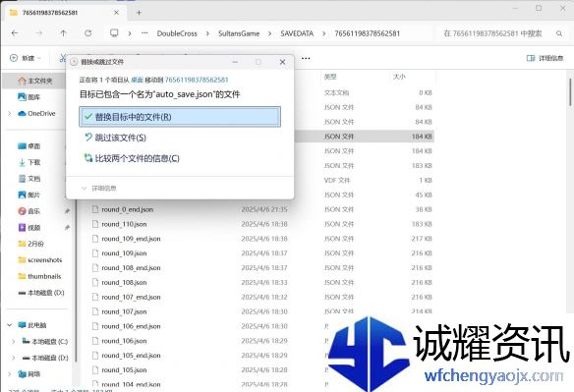Choose 跳过该文件 skip option
This screenshot has width=574, height=392.
pyautogui.click(x=115, y=138)
